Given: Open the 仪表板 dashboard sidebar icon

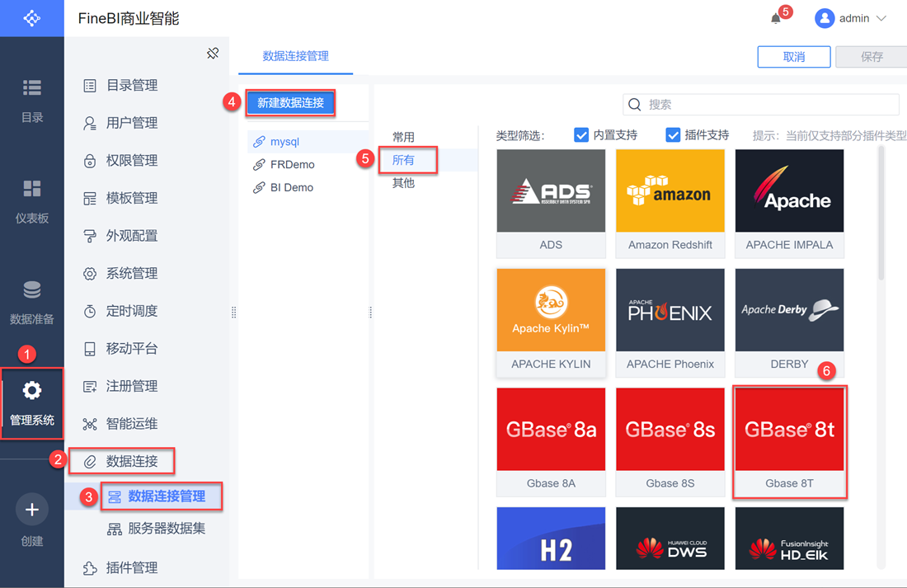Looking at the screenshot, I should pyautogui.click(x=32, y=188).
